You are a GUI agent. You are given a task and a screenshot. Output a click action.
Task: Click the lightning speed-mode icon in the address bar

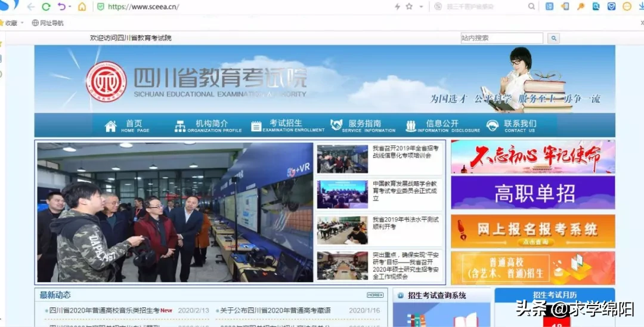coord(397,7)
